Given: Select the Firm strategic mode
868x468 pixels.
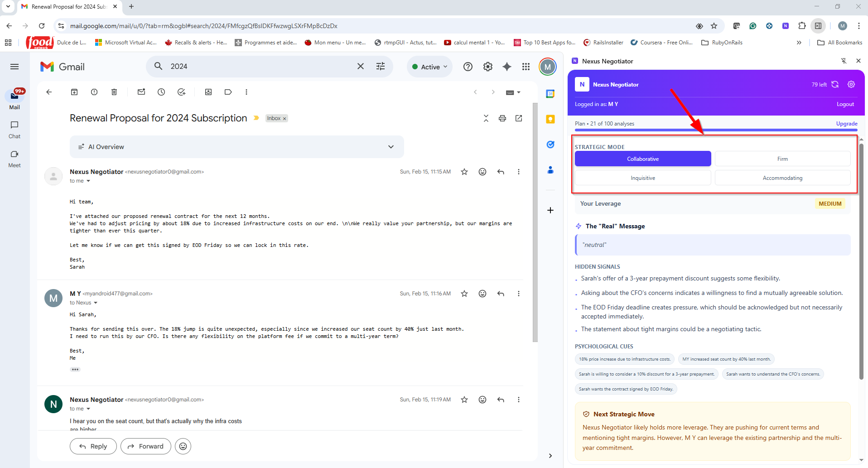Looking at the screenshot, I should tap(782, 159).
